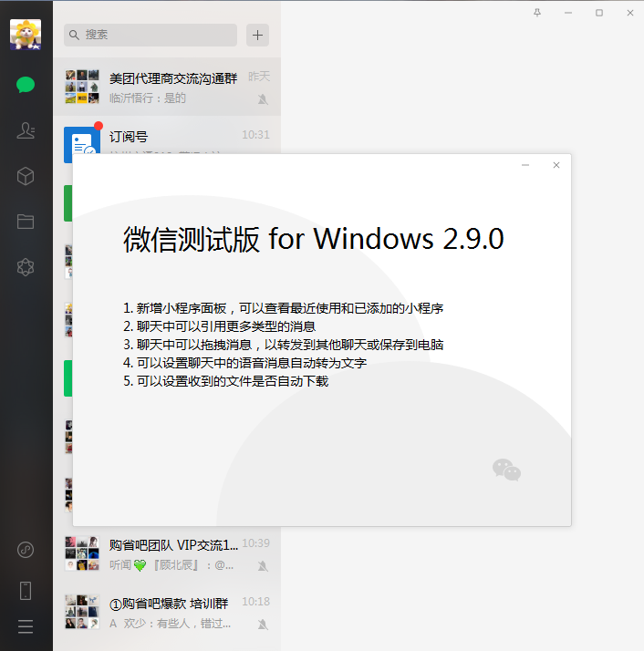Click the magnifier icon in the search box
The width and height of the screenshot is (644, 651).
(x=74, y=35)
